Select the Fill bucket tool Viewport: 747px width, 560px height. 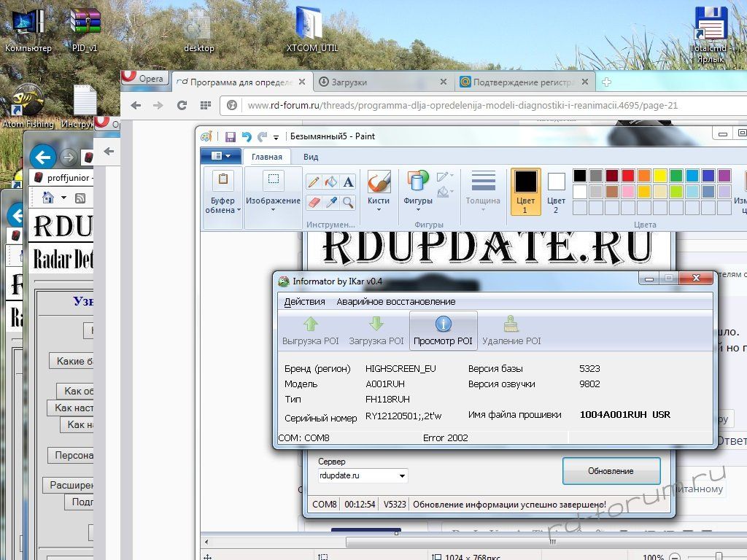[x=331, y=182]
